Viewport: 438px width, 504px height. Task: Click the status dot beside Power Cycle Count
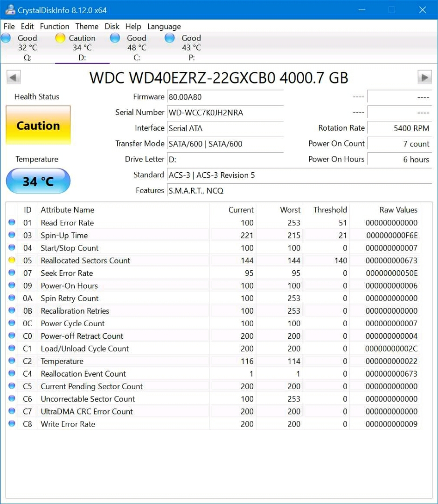[12, 323]
